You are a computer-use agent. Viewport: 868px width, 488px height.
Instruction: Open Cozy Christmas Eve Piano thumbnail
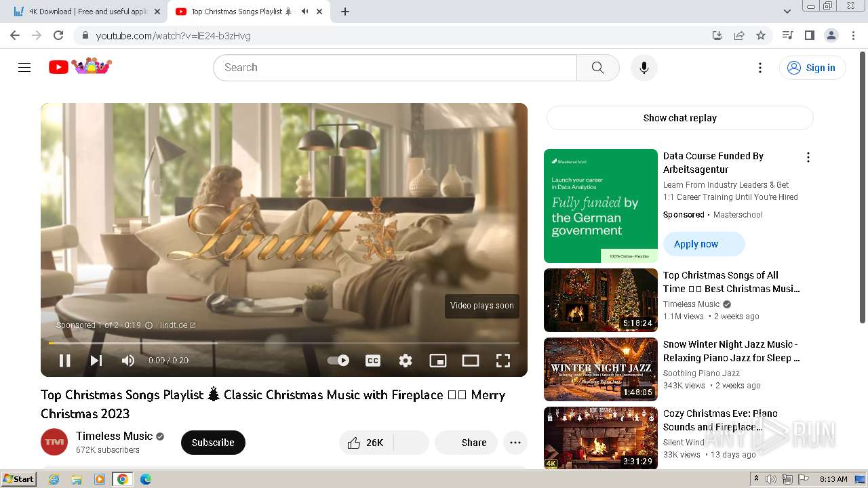pyautogui.click(x=601, y=438)
